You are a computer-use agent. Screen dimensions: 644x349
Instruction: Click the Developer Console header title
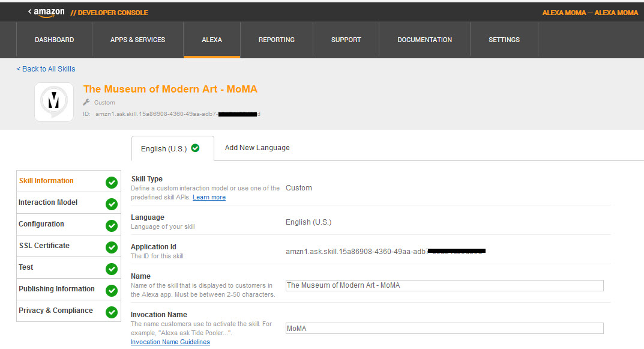pyautogui.click(x=109, y=13)
